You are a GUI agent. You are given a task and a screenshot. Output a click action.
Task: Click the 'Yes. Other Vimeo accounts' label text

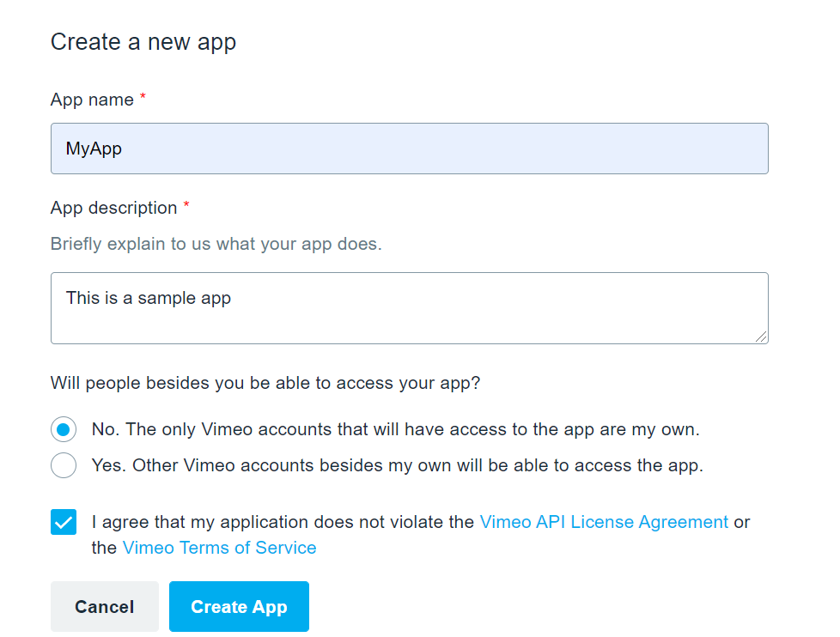tap(397, 465)
